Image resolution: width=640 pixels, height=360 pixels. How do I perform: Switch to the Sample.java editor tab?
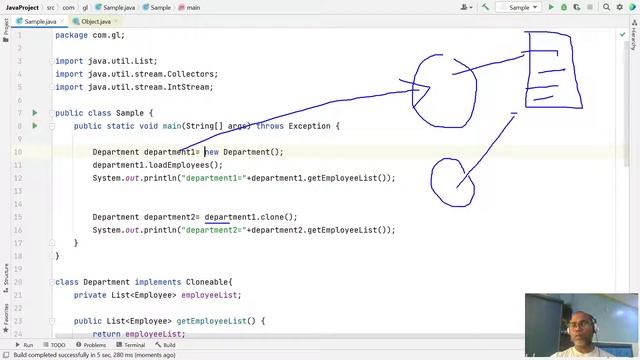click(x=39, y=21)
